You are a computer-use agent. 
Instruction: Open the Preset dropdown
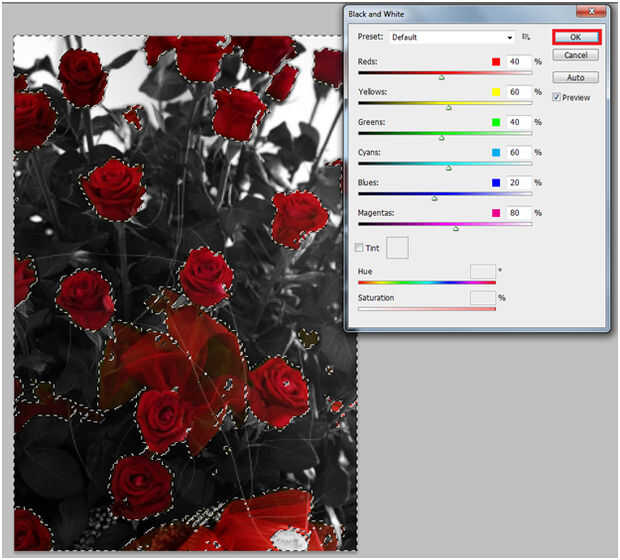tap(450, 37)
